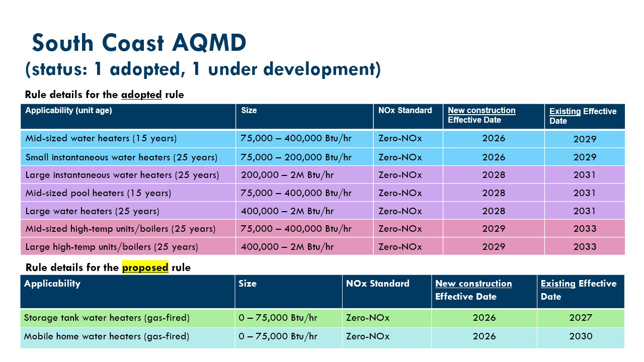Click the "Large water heaters (25 years)" cell

(x=92, y=211)
